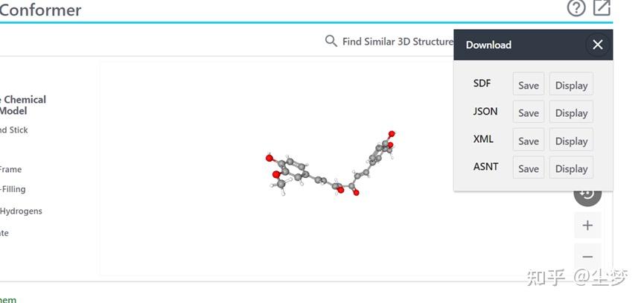Save the structure as SDF

click(x=528, y=85)
